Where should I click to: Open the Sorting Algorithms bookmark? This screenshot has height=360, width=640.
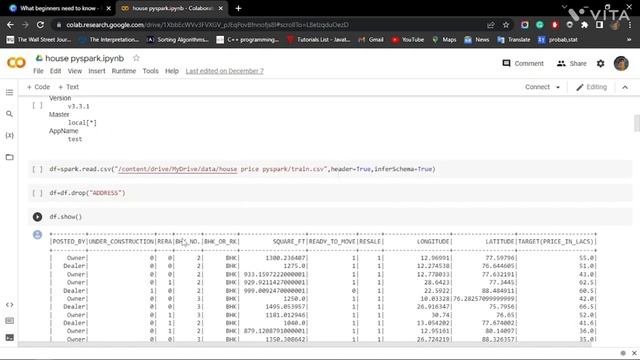[178, 40]
